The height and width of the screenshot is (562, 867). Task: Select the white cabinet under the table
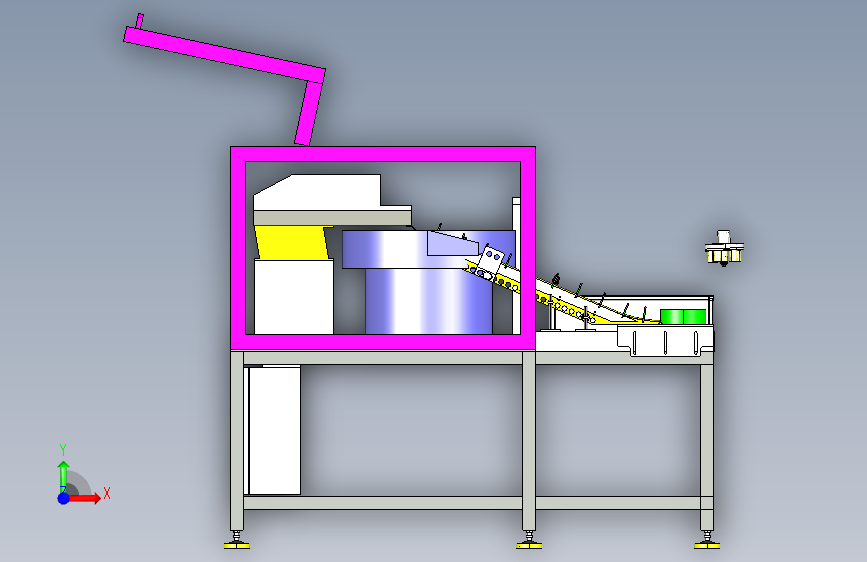pyautogui.click(x=275, y=430)
